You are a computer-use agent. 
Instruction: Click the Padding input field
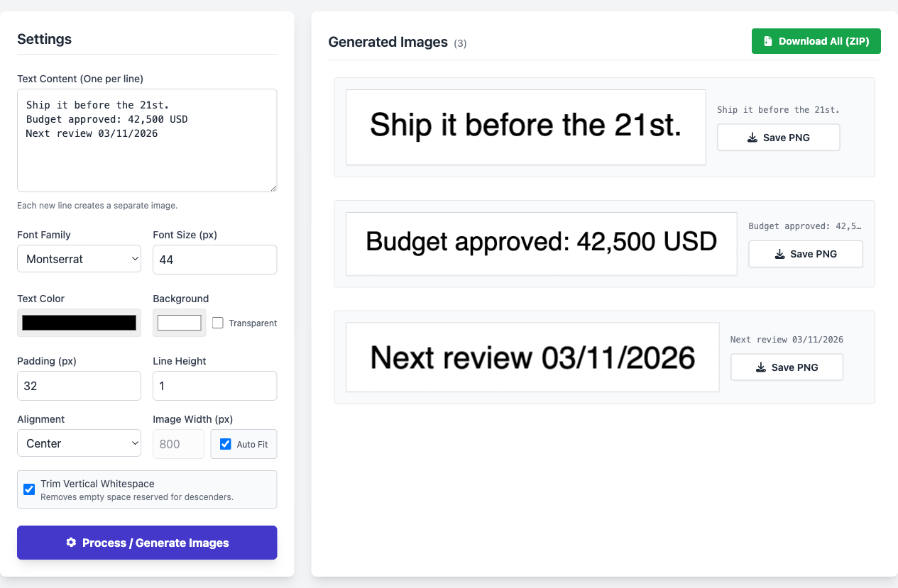point(80,386)
